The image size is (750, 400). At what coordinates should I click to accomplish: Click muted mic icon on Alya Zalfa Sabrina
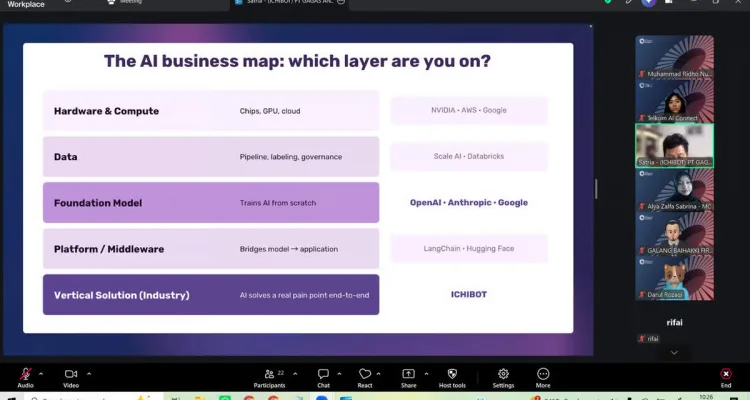(642, 207)
